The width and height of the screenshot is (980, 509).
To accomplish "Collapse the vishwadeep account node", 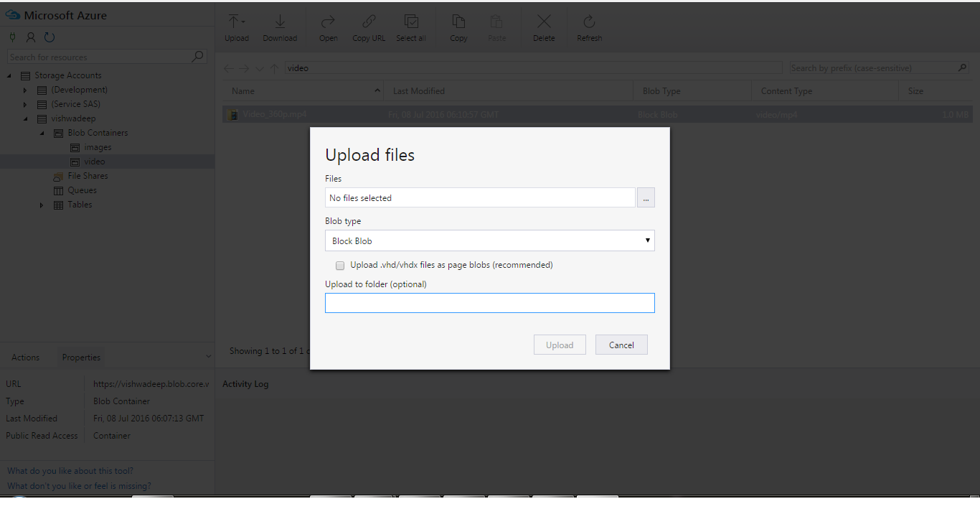I will point(25,118).
